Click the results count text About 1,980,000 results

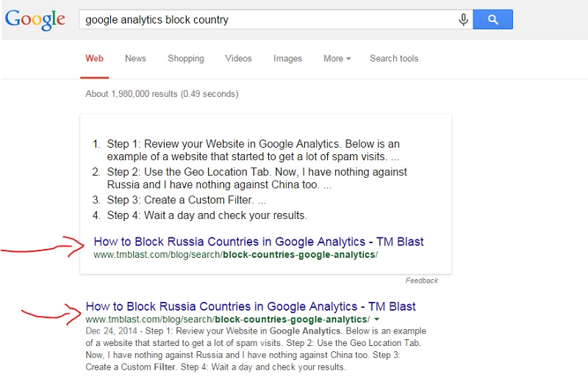click(162, 94)
